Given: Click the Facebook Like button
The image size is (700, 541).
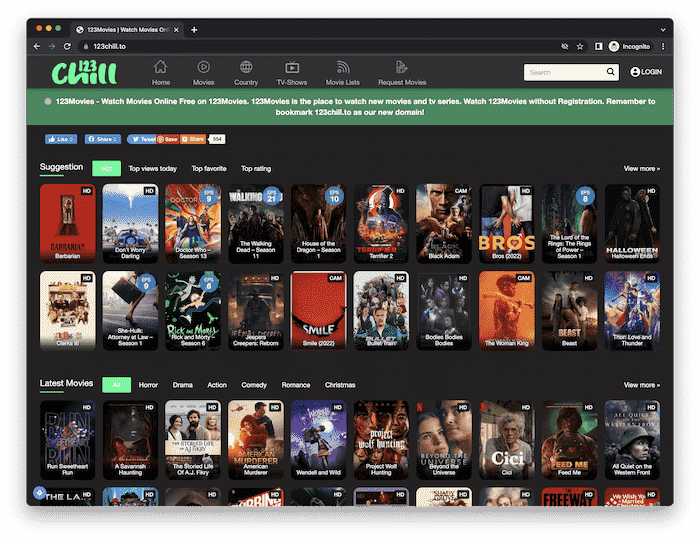Looking at the screenshot, I should 61,139.
